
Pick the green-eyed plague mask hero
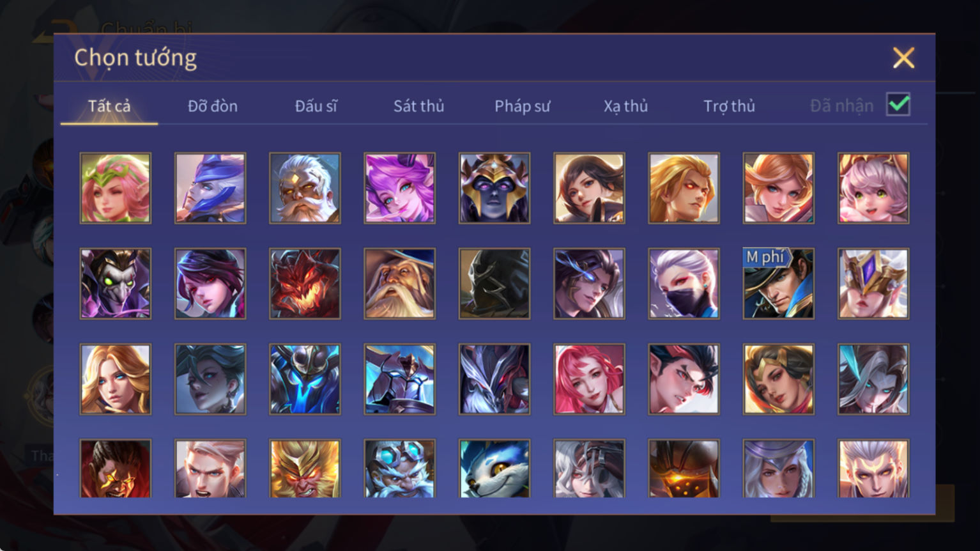(116, 284)
